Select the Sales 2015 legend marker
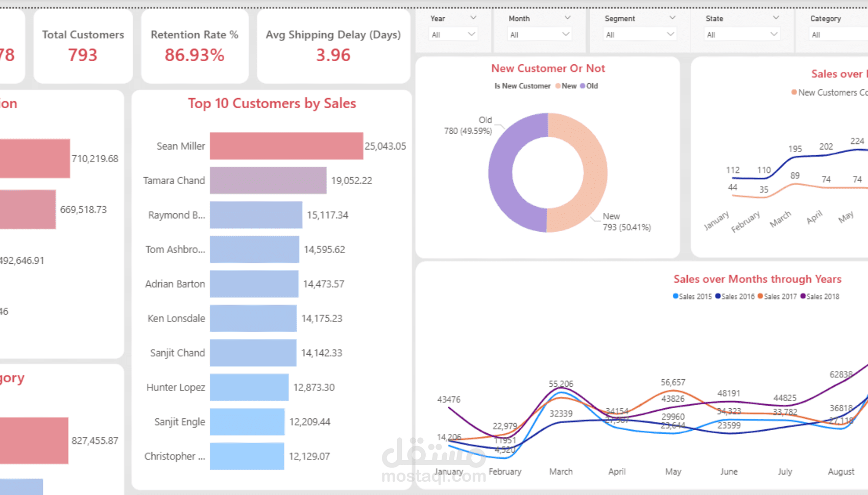The height and width of the screenshot is (495, 868). (x=676, y=296)
